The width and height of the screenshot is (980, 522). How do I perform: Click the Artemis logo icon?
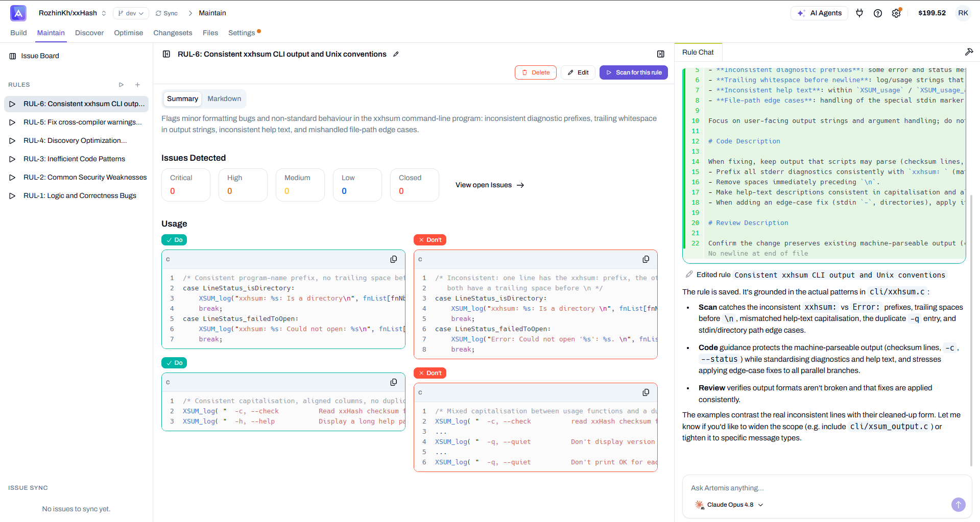point(18,13)
